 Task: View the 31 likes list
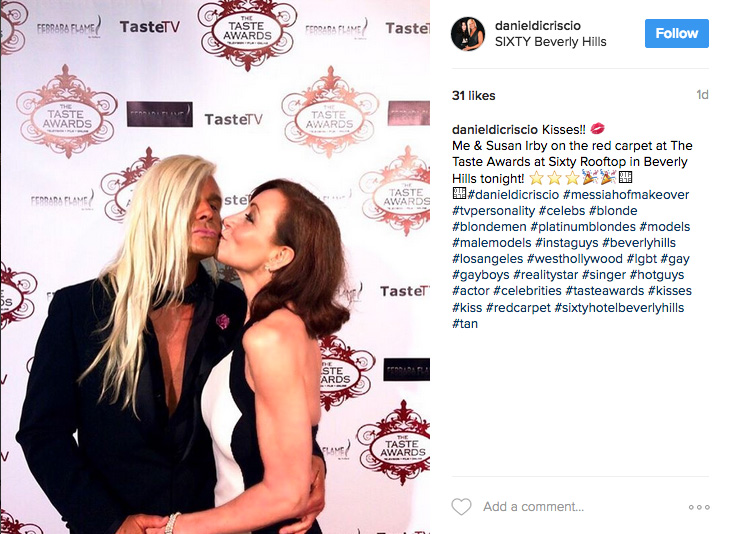click(x=473, y=96)
